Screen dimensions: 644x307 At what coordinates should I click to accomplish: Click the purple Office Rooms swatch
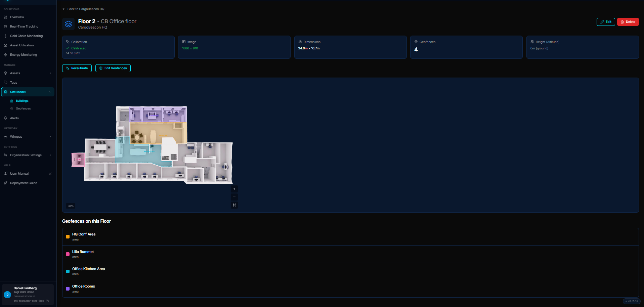coord(68,289)
